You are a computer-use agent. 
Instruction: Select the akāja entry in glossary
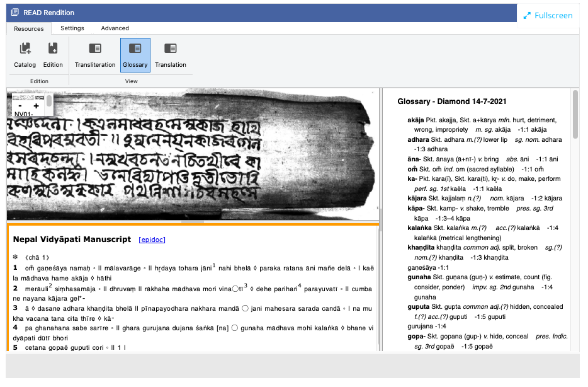(x=417, y=120)
